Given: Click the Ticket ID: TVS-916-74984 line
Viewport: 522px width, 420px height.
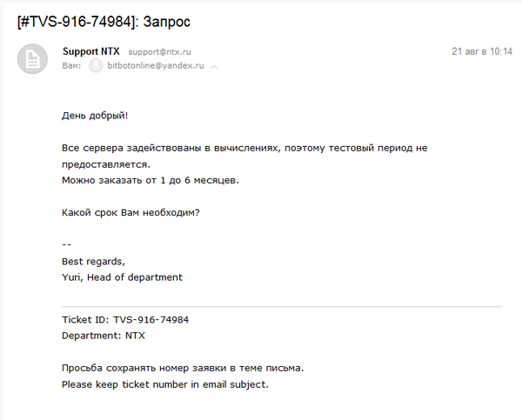Looking at the screenshot, I should coord(125,319).
